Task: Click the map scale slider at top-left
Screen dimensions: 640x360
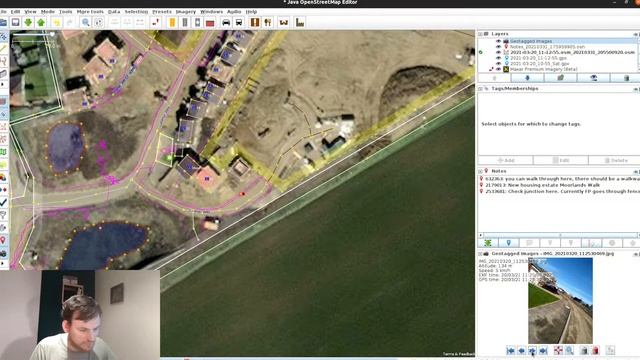Action: click(x=33, y=35)
